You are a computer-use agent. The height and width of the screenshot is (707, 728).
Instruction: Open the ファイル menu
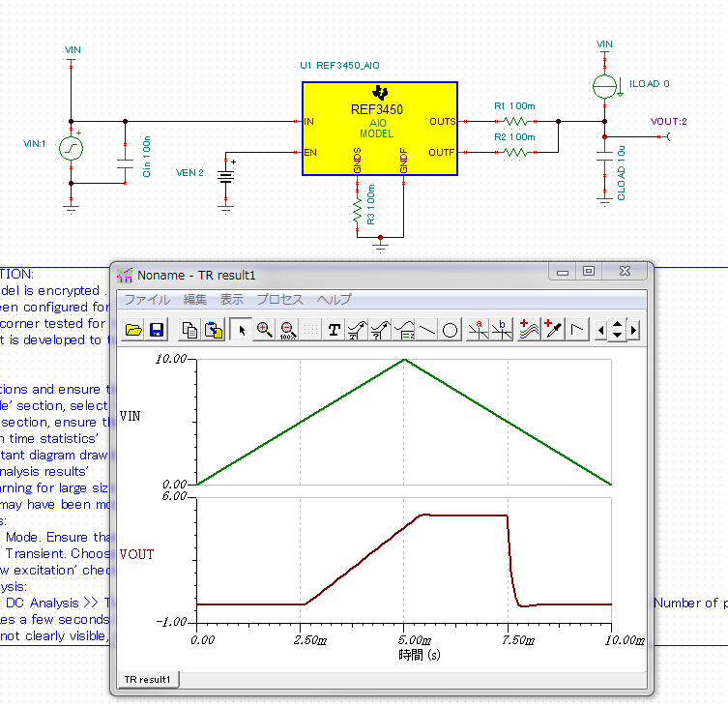point(147,300)
